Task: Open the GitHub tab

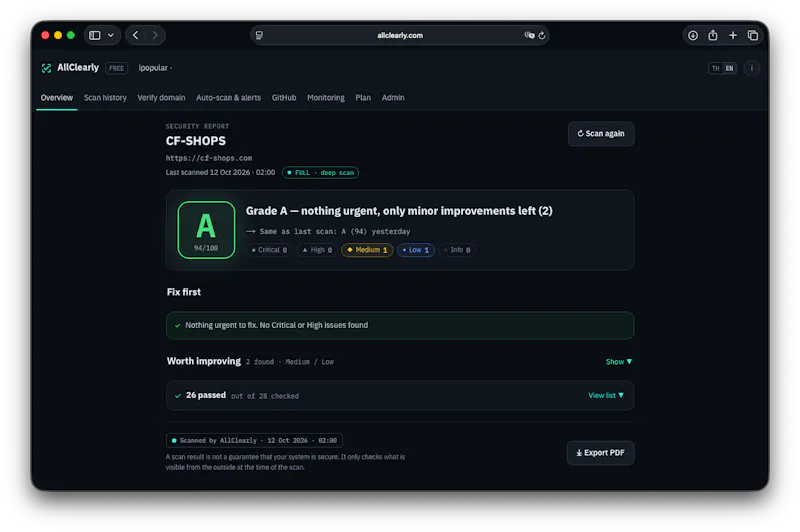Action: tap(284, 97)
